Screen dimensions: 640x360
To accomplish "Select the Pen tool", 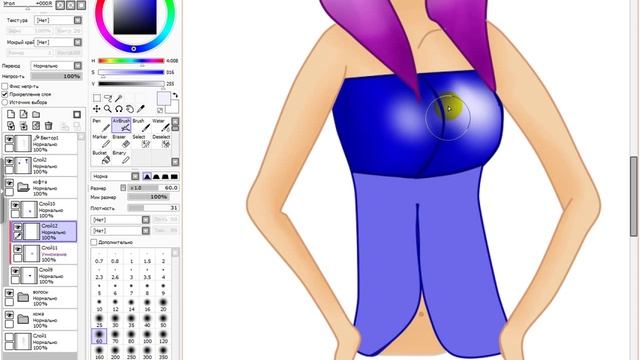I will click(x=100, y=125).
